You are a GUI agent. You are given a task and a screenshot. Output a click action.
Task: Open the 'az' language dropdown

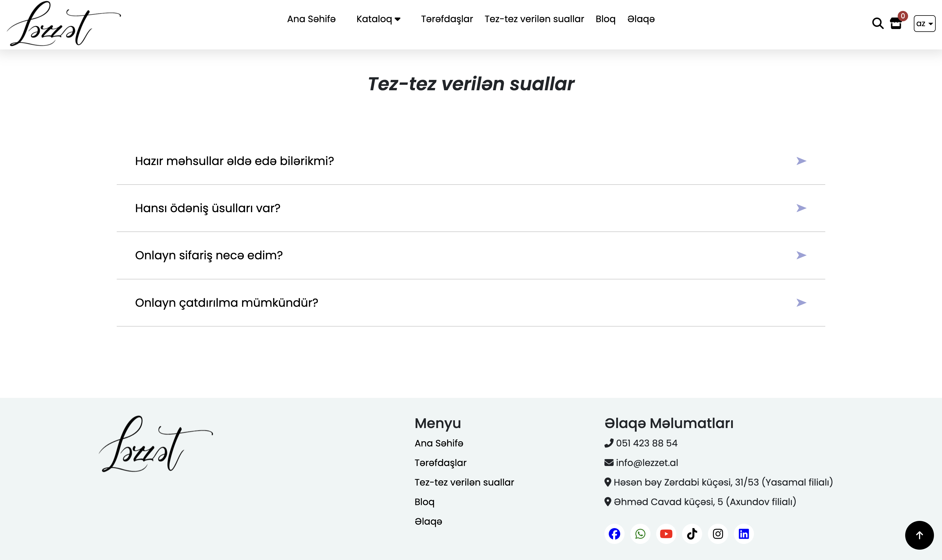924,23
